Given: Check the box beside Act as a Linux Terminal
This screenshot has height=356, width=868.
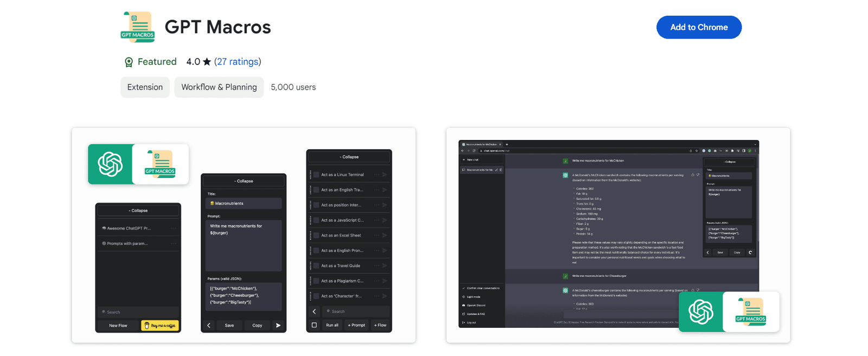Looking at the screenshot, I should (x=316, y=175).
